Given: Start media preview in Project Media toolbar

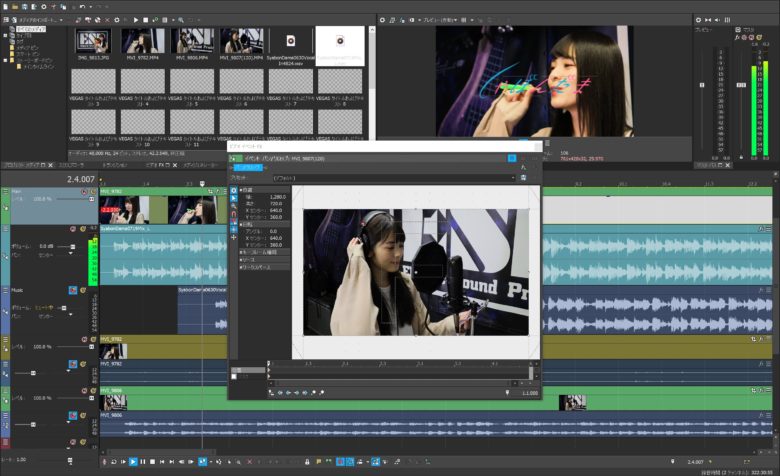Looking at the screenshot, I should [136, 20].
